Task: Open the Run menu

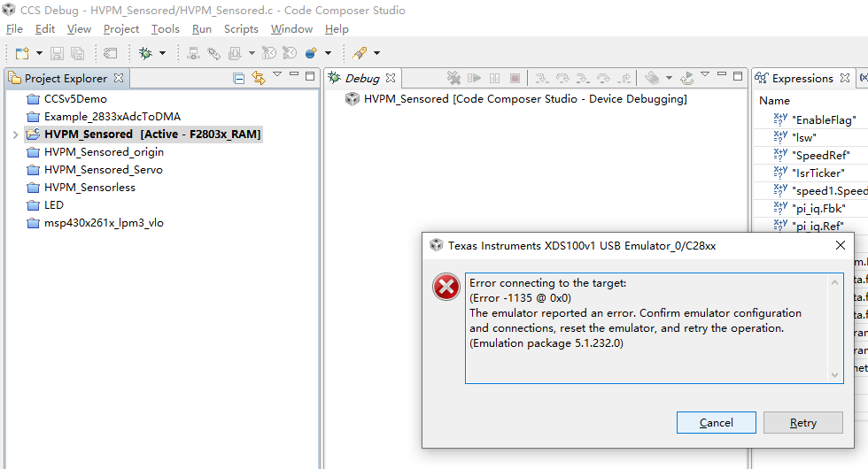Action: pos(202,28)
